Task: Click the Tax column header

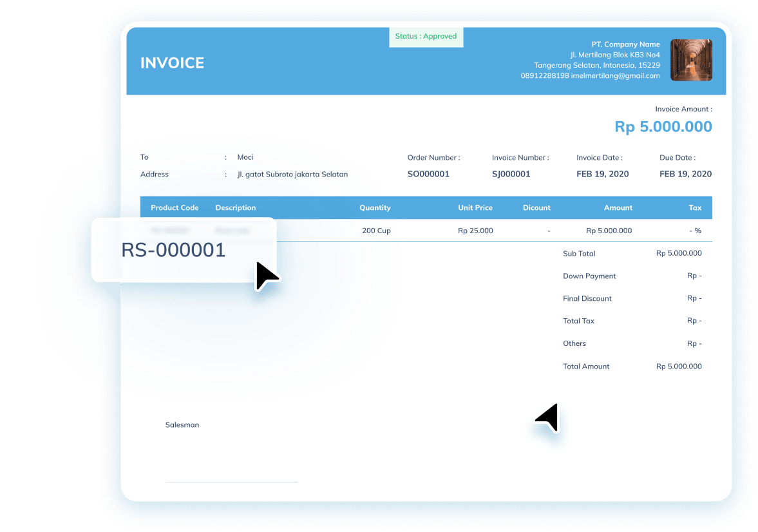Action: pyautogui.click(x=695, y=208)
